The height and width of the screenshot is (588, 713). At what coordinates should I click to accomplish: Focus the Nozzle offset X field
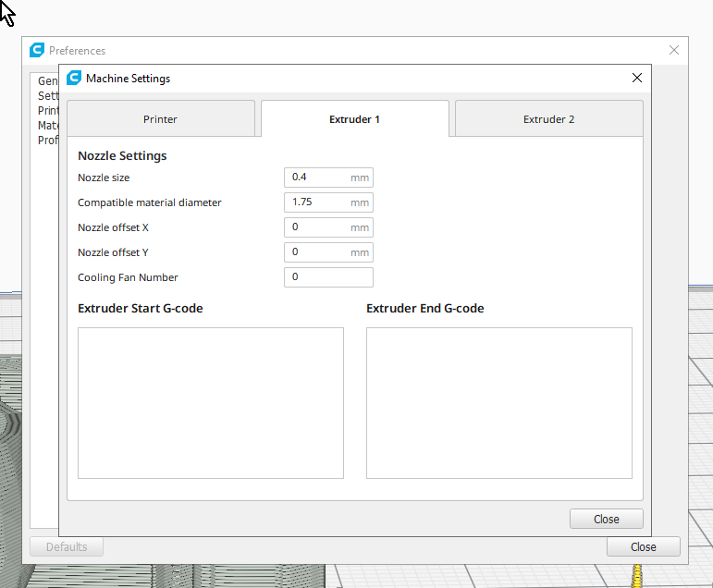pos(328,227)
